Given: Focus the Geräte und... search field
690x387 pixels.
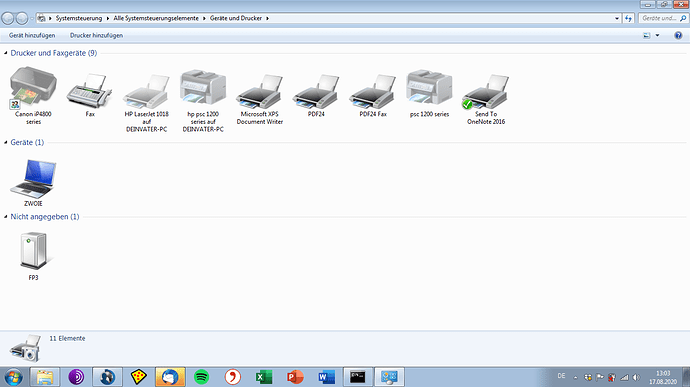Looking at the screenshot, I should pos(658,18).
